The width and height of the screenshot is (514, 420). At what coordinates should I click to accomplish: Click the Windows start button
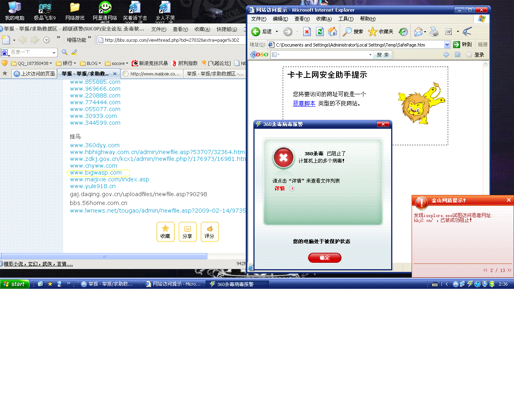pos(15,284)
